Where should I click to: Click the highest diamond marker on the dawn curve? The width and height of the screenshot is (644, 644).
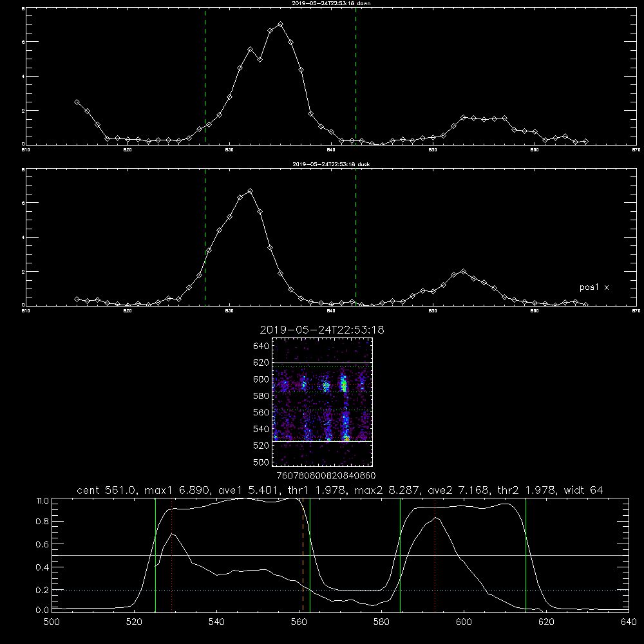pos(281,24)
